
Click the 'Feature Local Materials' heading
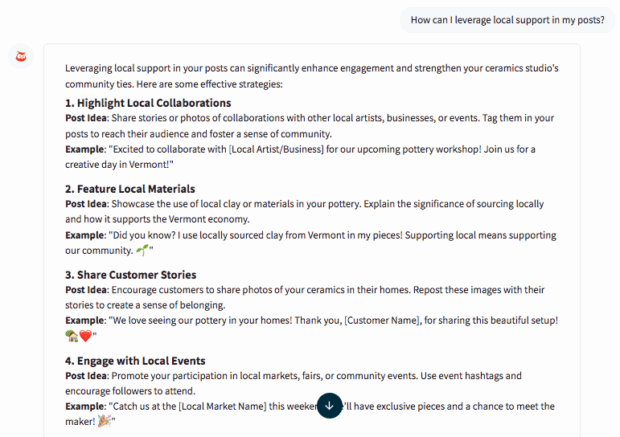[130, 189]
